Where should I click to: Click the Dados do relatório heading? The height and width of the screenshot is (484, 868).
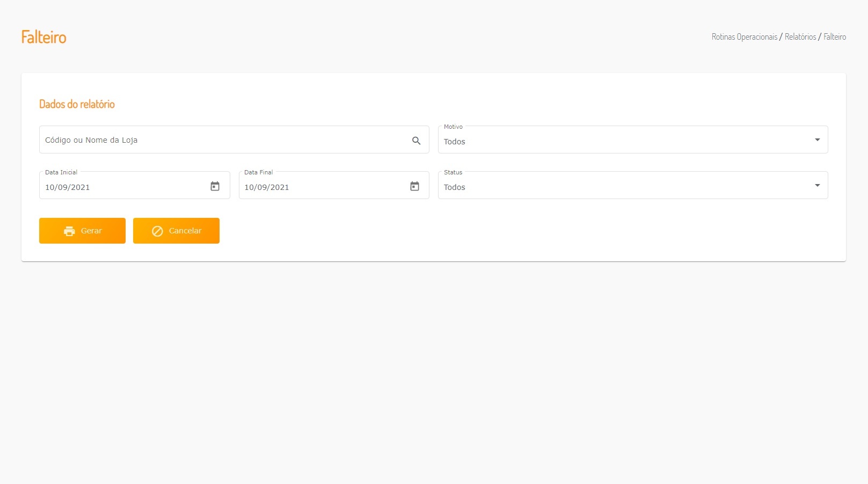click(77, 104)
